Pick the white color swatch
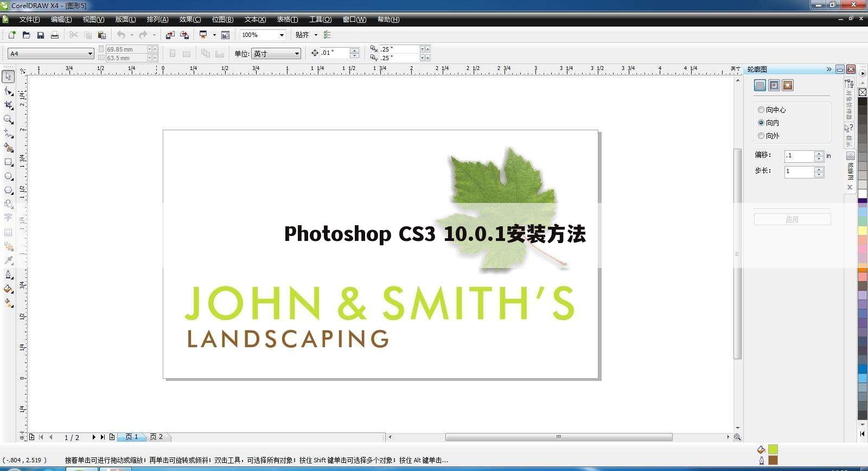 point(863,194)
